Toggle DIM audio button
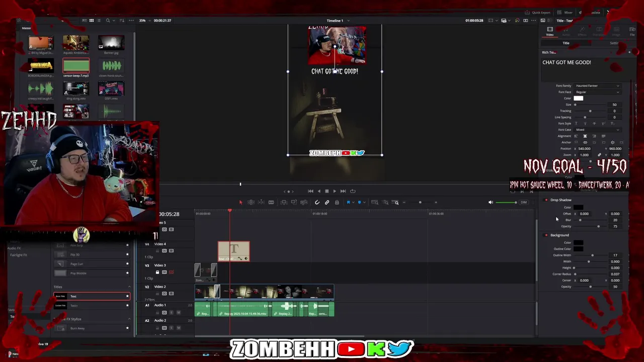The width and height of the screenshot is (644, 362). pyautogui.click(x=524, y=202)
